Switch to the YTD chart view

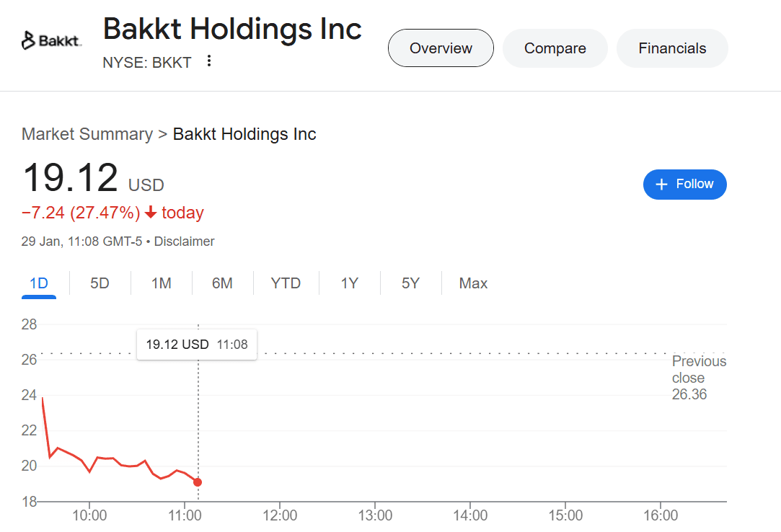point(286,283)
